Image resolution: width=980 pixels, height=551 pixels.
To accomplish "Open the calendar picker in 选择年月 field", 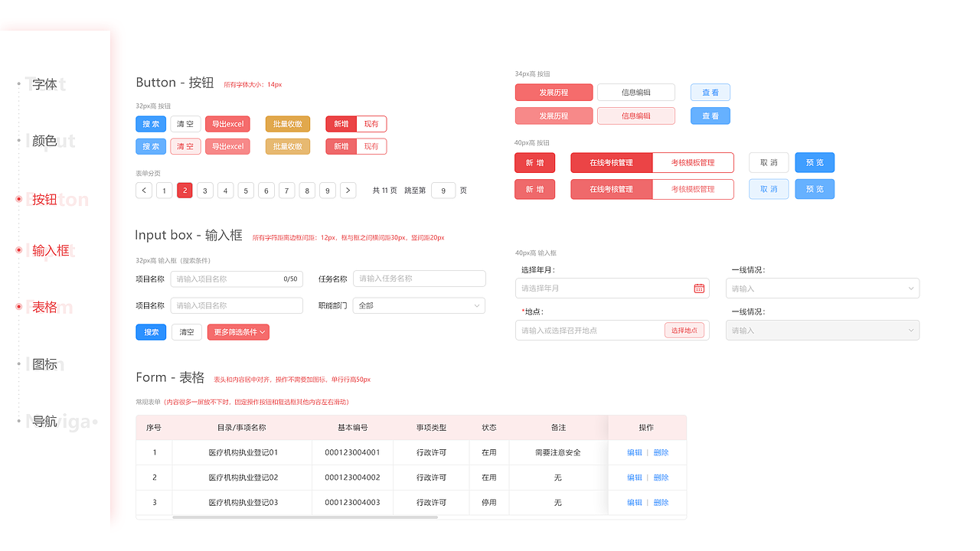I will point(698,288).
